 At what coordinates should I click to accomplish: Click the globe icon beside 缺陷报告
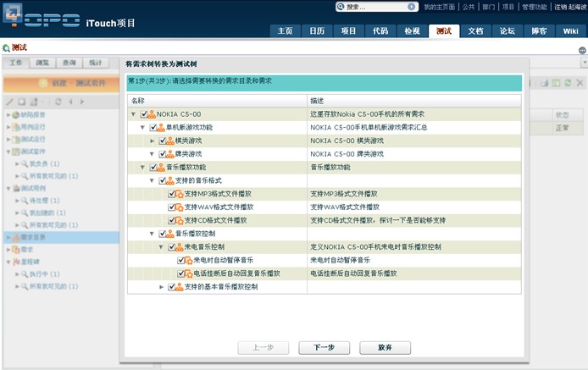pyautogui.click(x=16, y=115)
